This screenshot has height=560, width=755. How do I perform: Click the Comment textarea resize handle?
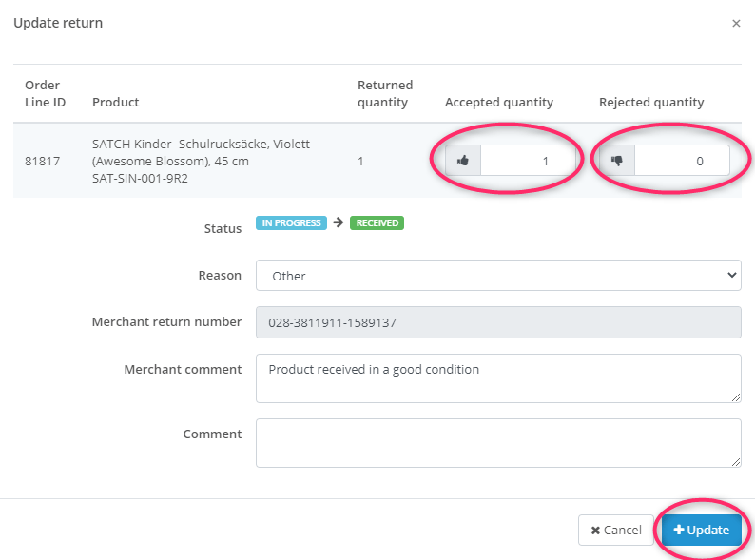pyautogui.click(x=736, y=462)
